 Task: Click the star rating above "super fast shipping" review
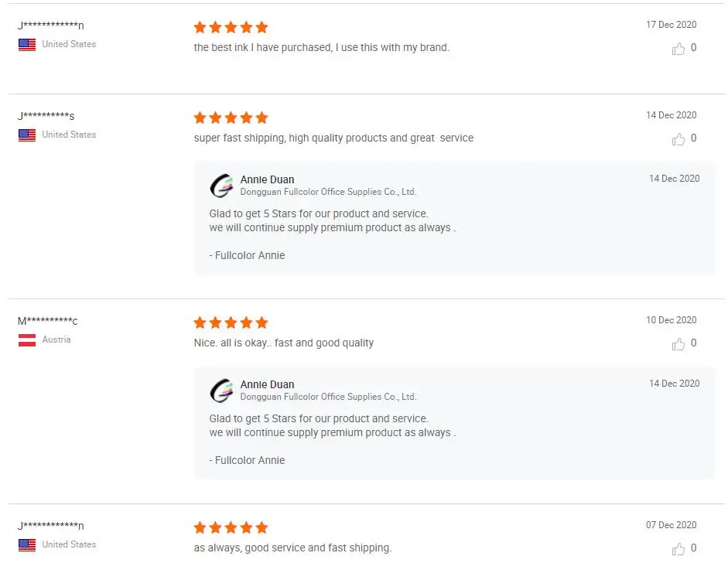coord(231,118)
